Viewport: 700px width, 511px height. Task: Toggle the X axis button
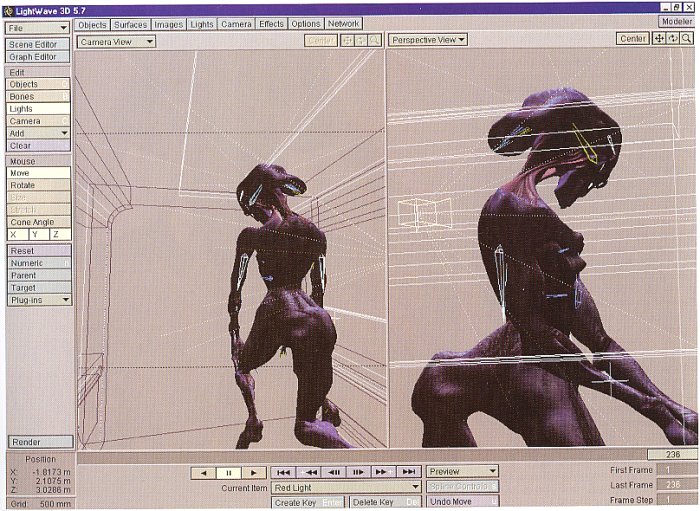pyautogui.click(x=17, y=234)
